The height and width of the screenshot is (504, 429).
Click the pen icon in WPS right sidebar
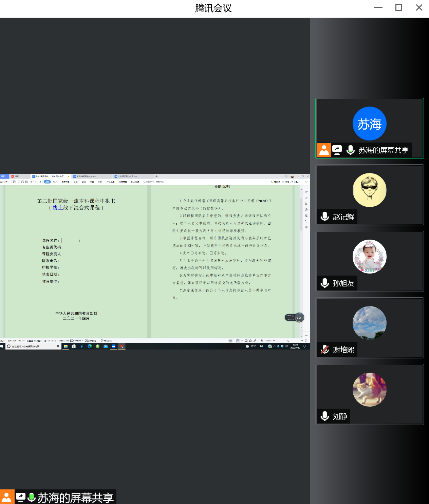[306, 198]
